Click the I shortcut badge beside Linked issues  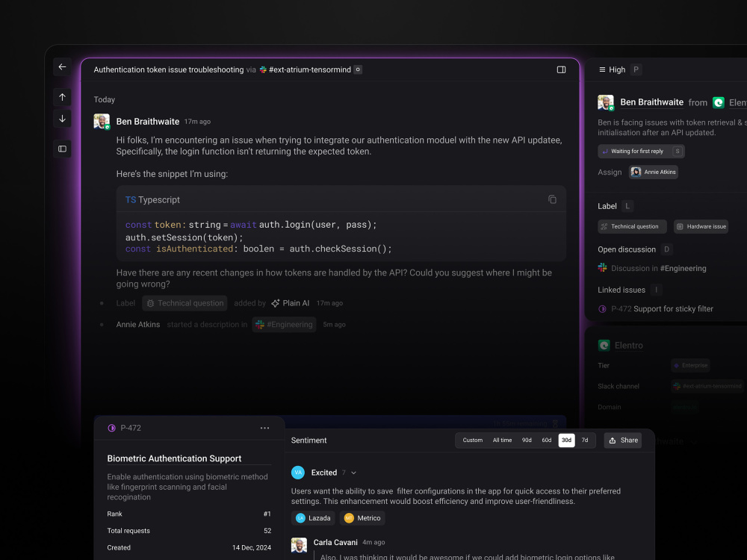656,290
